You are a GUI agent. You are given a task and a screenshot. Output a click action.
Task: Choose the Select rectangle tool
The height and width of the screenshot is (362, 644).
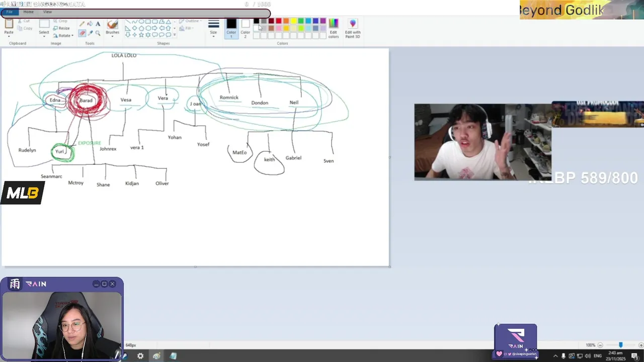click(x=44, y=24)
